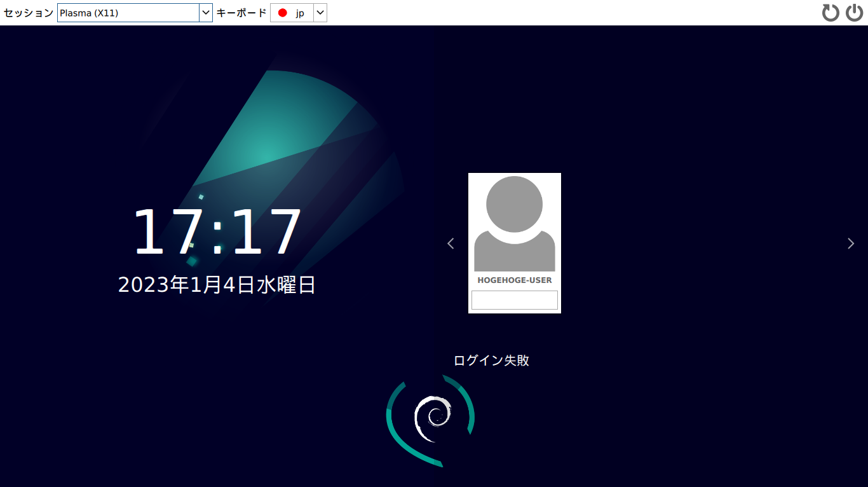Click the power off icon
The height and width of the screenshot is (487, 868).
point(854,13)
